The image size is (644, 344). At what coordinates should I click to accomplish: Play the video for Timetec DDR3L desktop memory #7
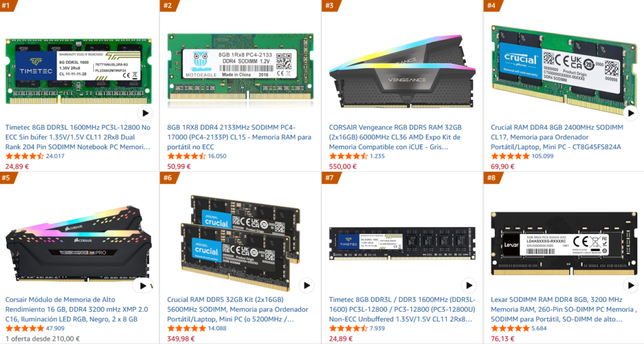point(469,286)
